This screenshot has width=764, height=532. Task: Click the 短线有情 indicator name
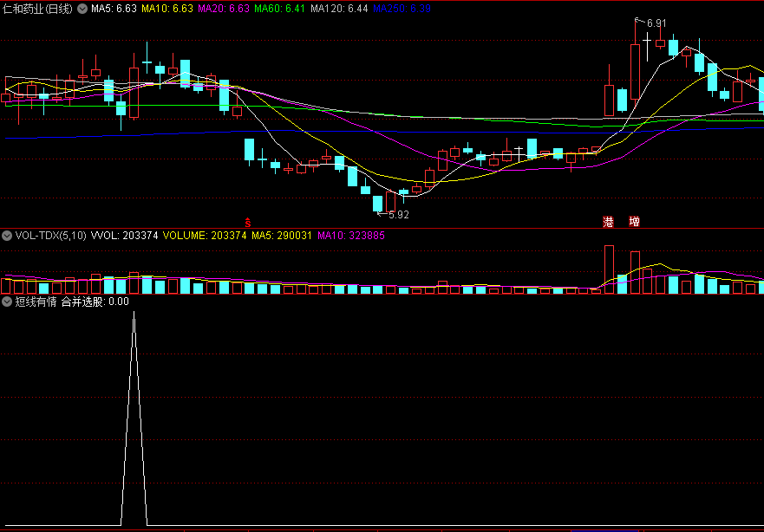tap(36, 302)
